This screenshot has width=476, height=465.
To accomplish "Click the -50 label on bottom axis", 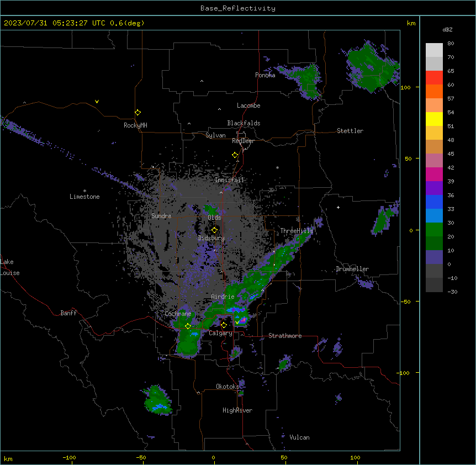I will [141, 457].
